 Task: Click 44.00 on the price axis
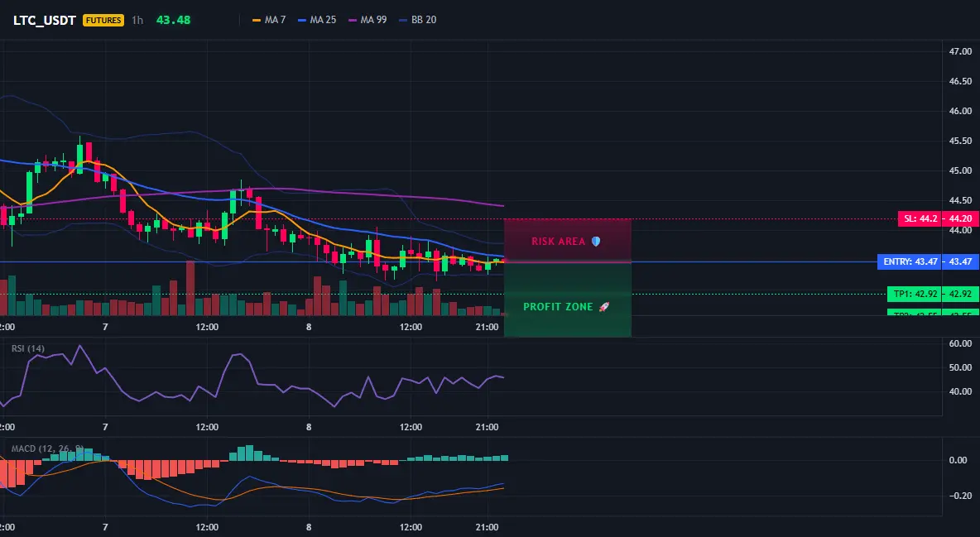pos(960,230)
